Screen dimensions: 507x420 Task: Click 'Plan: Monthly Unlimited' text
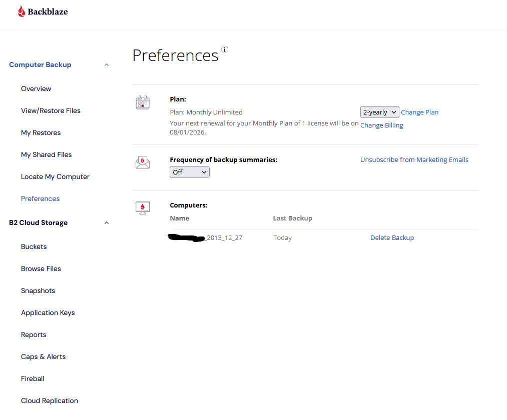point(206,112)
